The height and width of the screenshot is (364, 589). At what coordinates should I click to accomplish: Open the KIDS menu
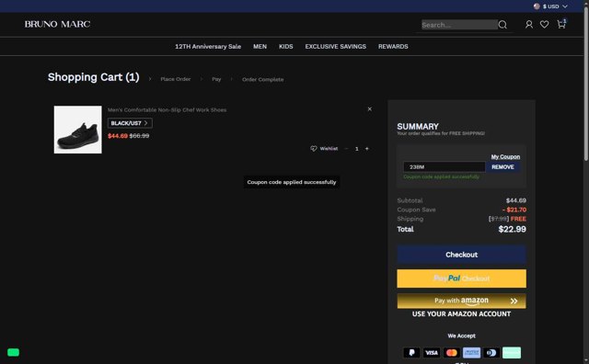(x=286, y=47)
